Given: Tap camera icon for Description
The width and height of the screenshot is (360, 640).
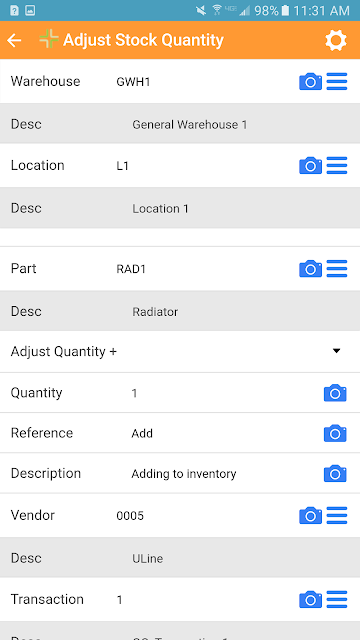Looking at the screenshot, I should point(335,473).
